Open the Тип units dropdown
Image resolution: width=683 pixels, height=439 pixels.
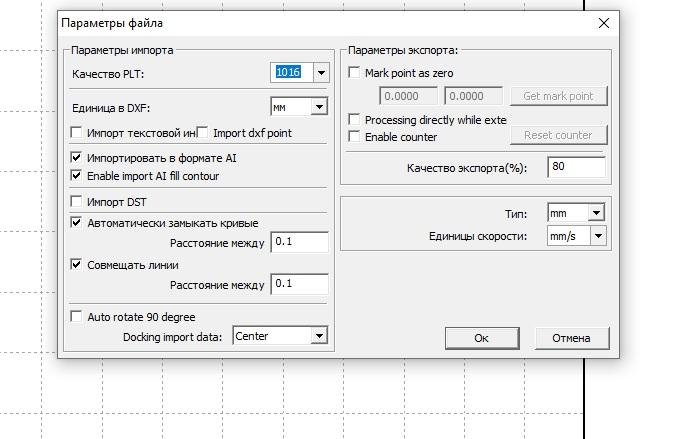(x=596, y=213)
